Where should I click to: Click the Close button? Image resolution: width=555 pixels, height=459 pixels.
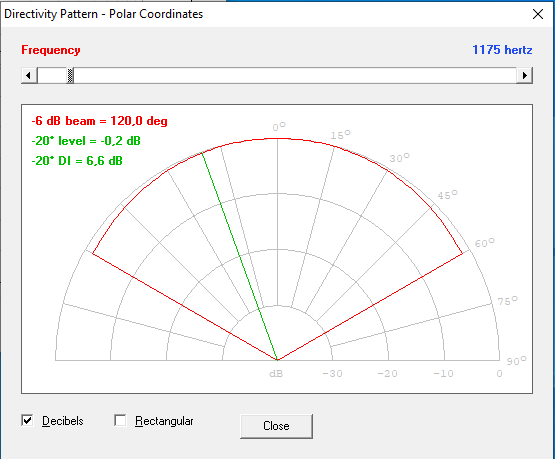(x=276, y=426)
